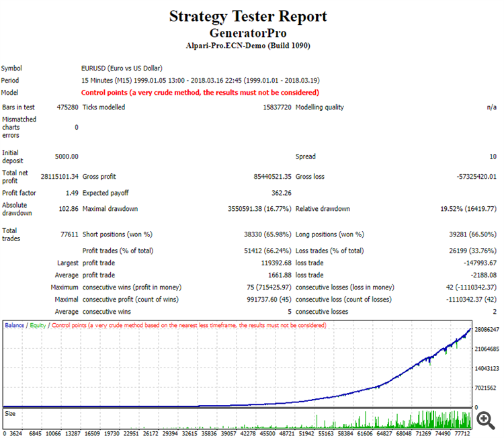Click profit trades value '51412 (66.24%)'
The image size is (504, 438).
(267, 251)
